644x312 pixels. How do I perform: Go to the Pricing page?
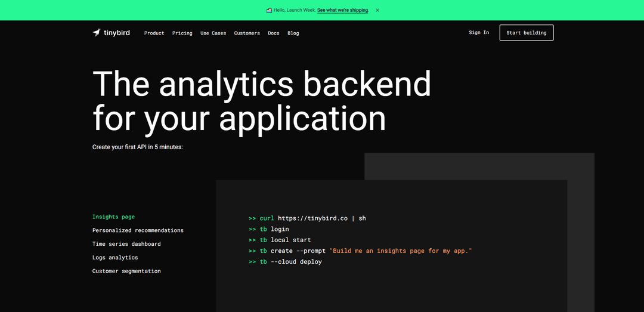tap(182, 33)
